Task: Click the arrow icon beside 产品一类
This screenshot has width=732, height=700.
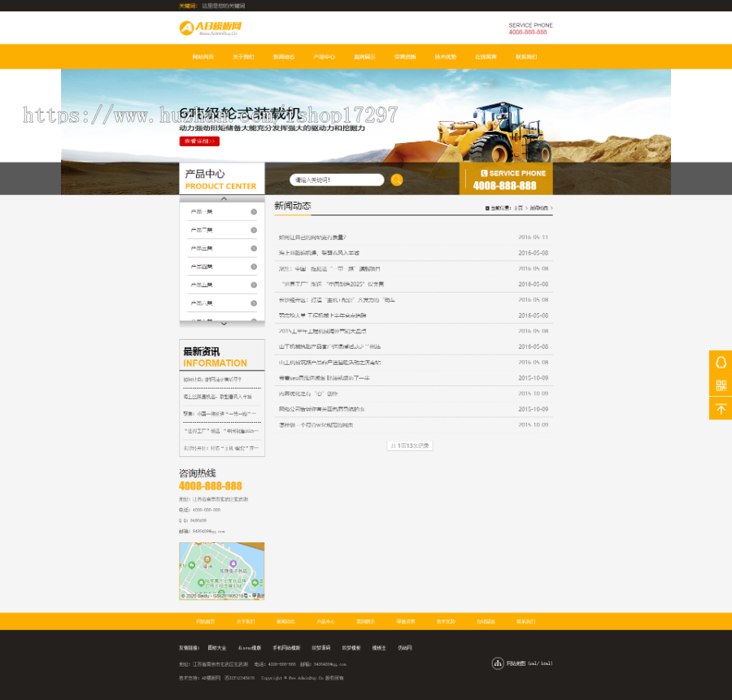Action: coord(254,212)
